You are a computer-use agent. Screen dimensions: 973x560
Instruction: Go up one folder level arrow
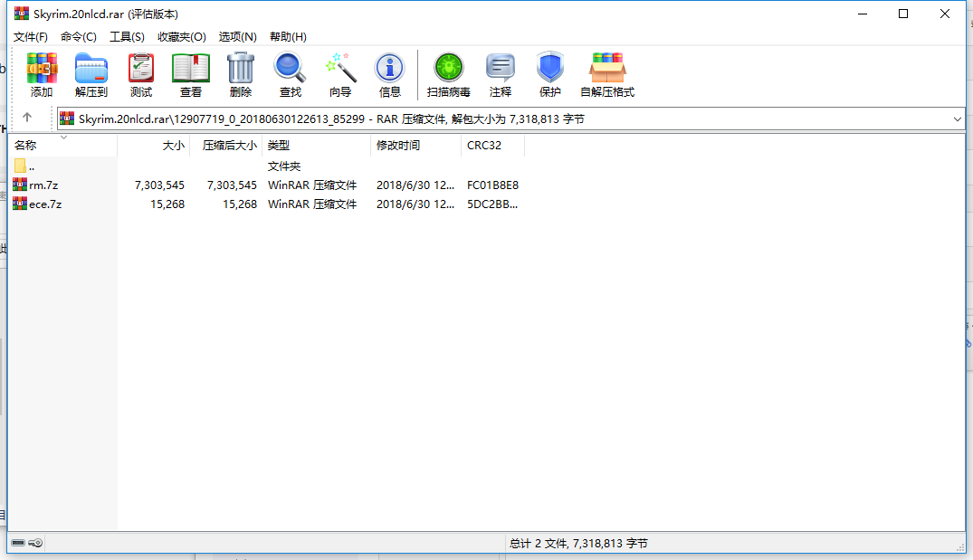pos(26,118)
